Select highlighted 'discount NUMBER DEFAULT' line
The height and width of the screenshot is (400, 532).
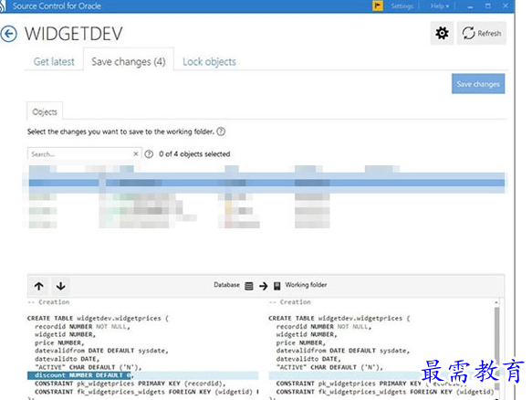point(142,375)
